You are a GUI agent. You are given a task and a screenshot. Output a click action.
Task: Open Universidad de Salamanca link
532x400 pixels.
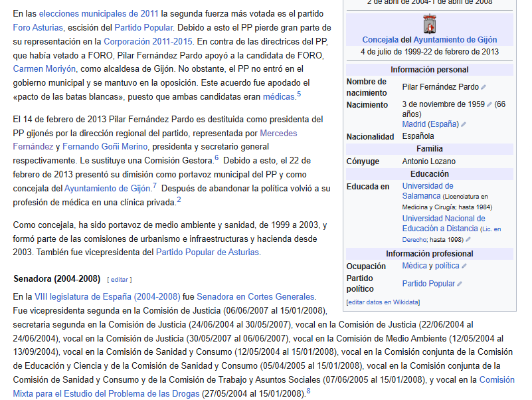428,191
